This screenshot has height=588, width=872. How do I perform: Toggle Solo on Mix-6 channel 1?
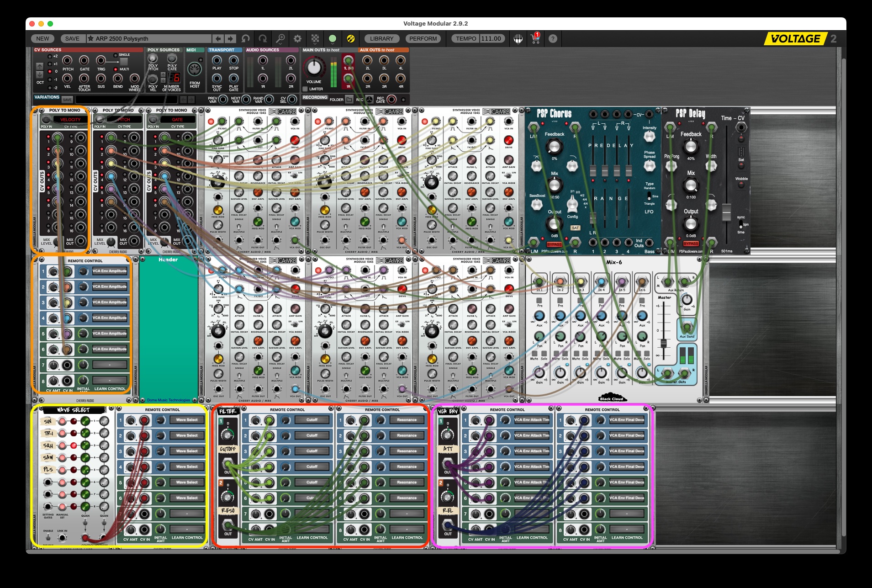(544, 353)
